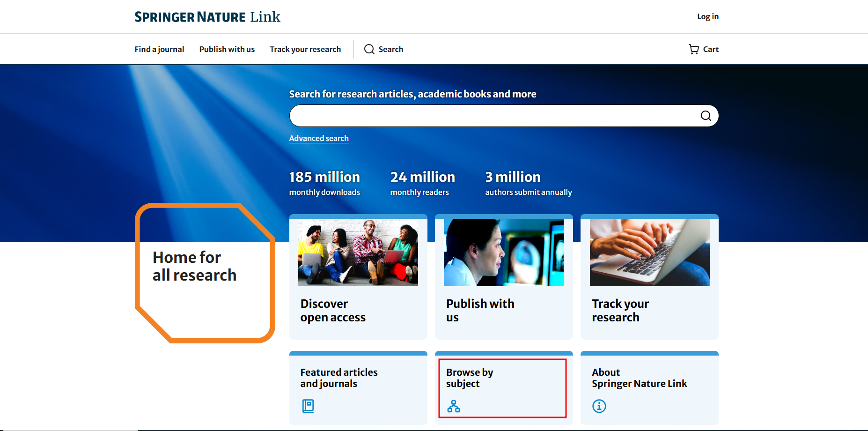Open Browse by subject card title
The height and width of the screenshot is (431, 868).
pyautogui.click(x=470, y=378)
